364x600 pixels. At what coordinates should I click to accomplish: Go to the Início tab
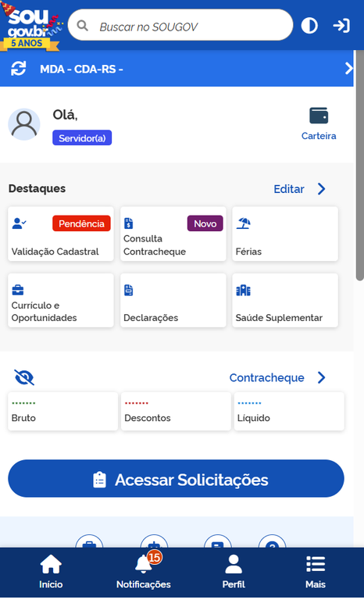click(51, 573)
